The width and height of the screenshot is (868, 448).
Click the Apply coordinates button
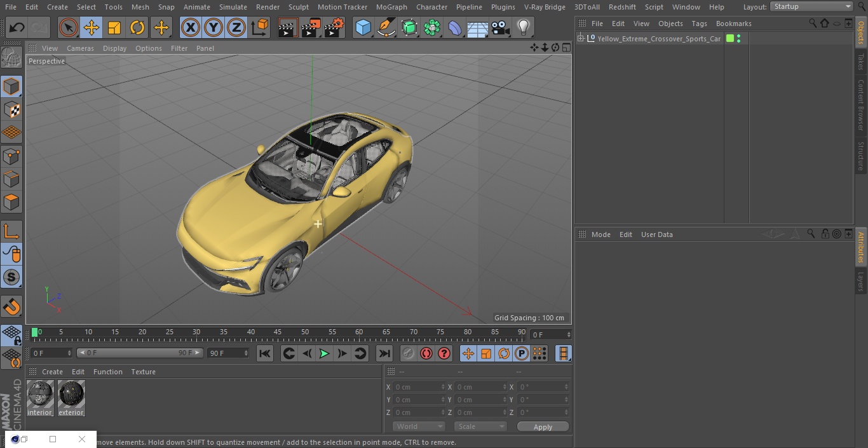tap(543, 427)
